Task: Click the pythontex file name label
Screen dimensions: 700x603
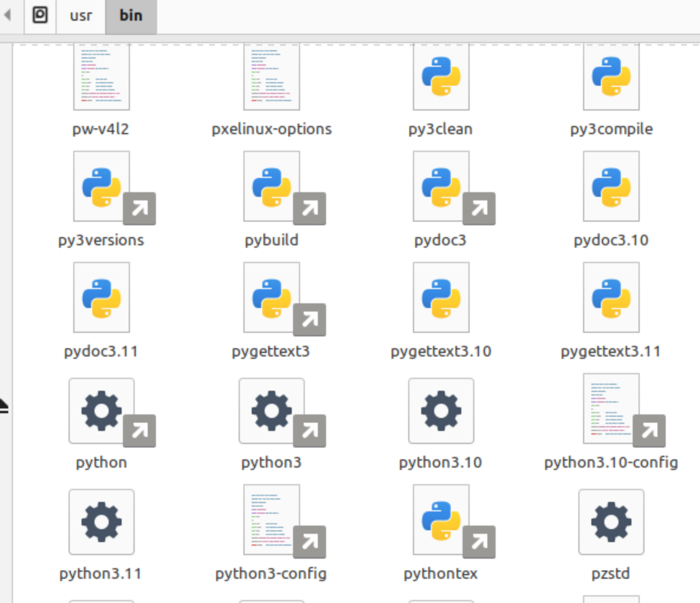Action: (441, 574)
